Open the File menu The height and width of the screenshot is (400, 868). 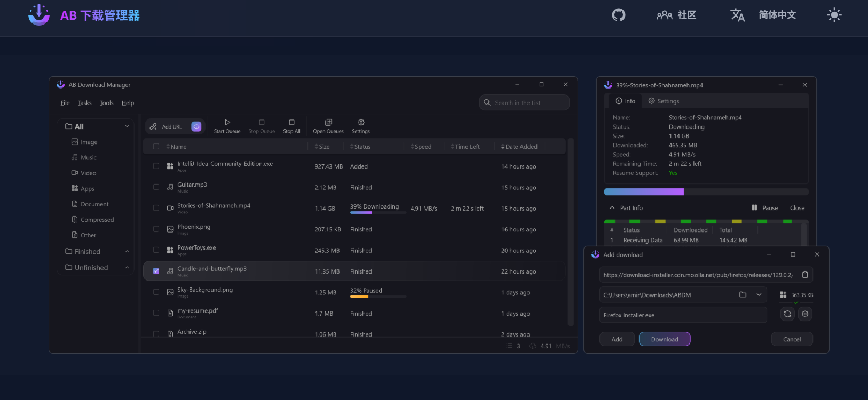click(x=65, y=103)
